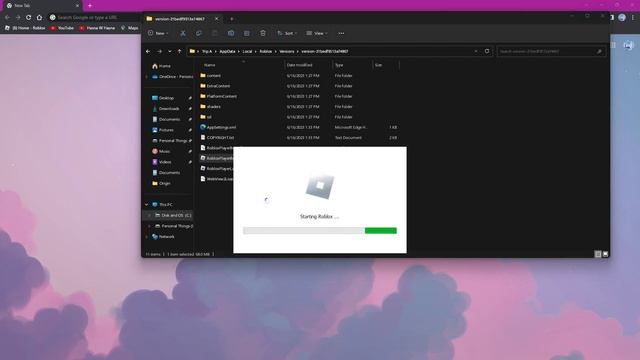Expand the Disk and OS (C:) node

coord(149,215)
